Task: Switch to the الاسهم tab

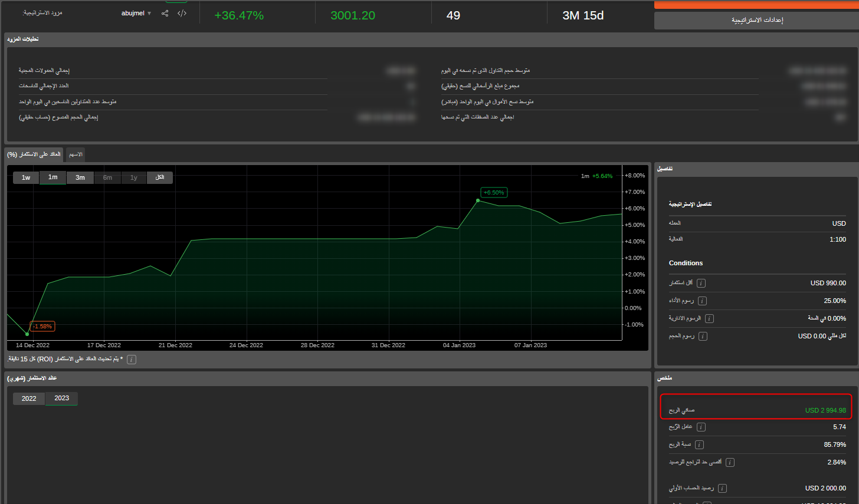Action: (76, 154)
